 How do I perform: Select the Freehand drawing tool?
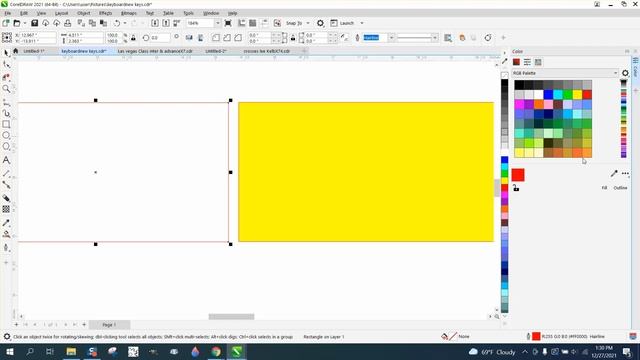point(6,102)
